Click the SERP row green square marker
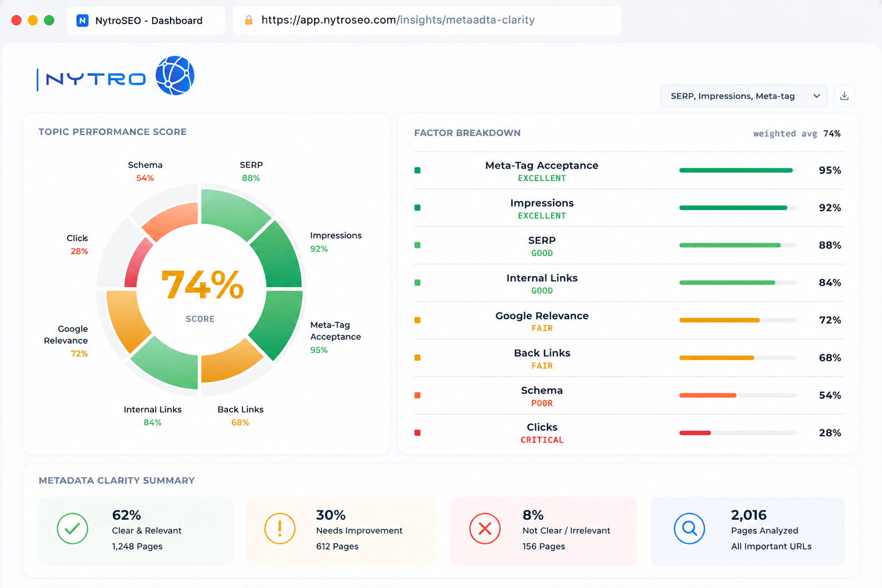This screenshot has width=882, height=588. tap(417, 245)
